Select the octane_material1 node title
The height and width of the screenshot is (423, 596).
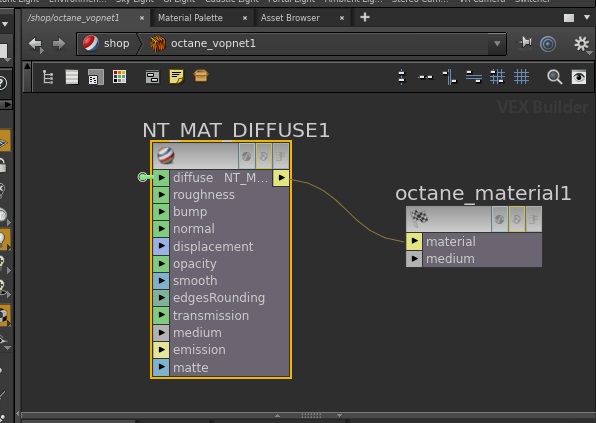coord(483,193)
